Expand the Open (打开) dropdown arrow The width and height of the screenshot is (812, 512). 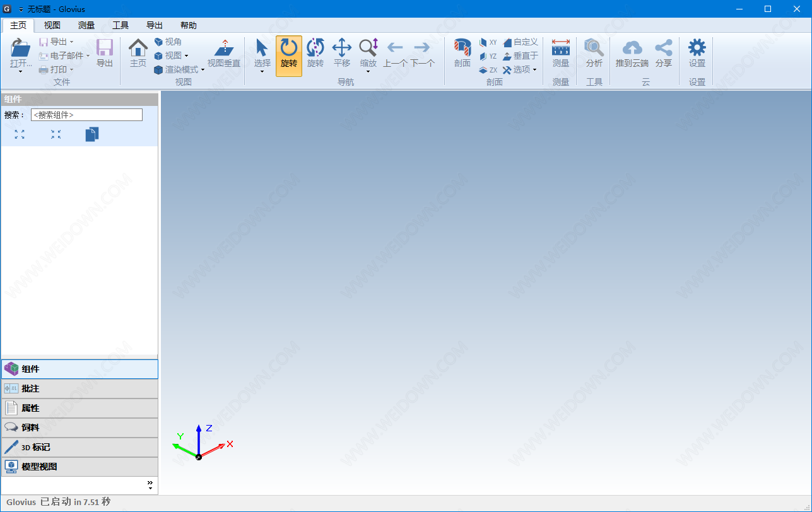click(x=21, y=71)
